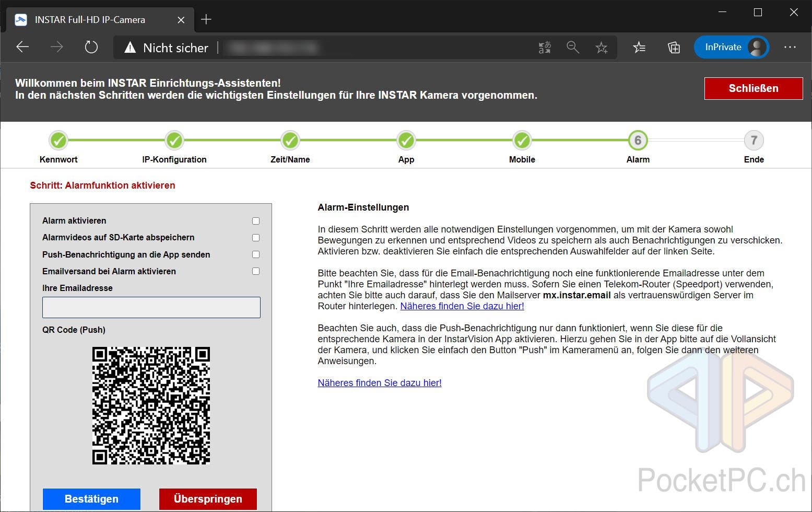Go to the Mobile step circle
812x512 pixels.
click(x=522, y=140)
